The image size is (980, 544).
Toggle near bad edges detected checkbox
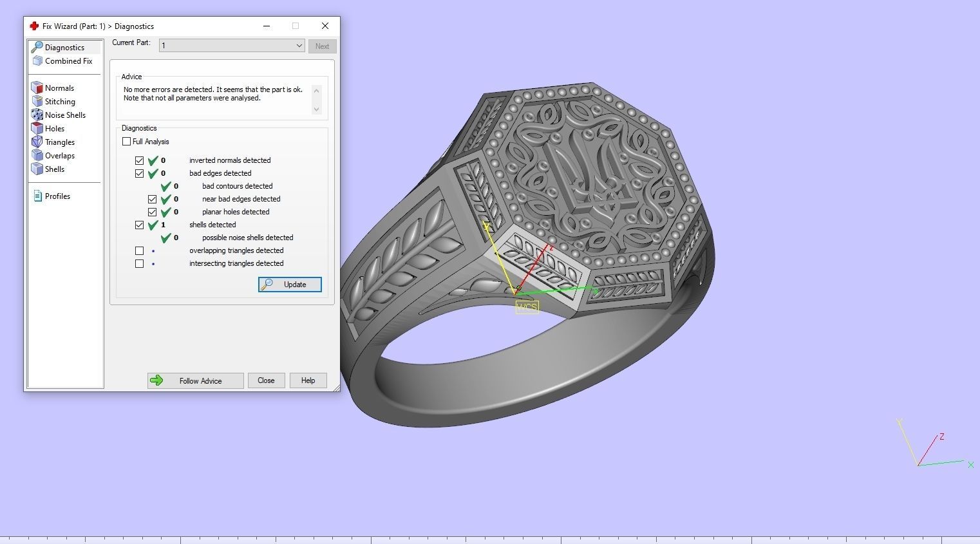pyautogui.click(x=153, y=199)
